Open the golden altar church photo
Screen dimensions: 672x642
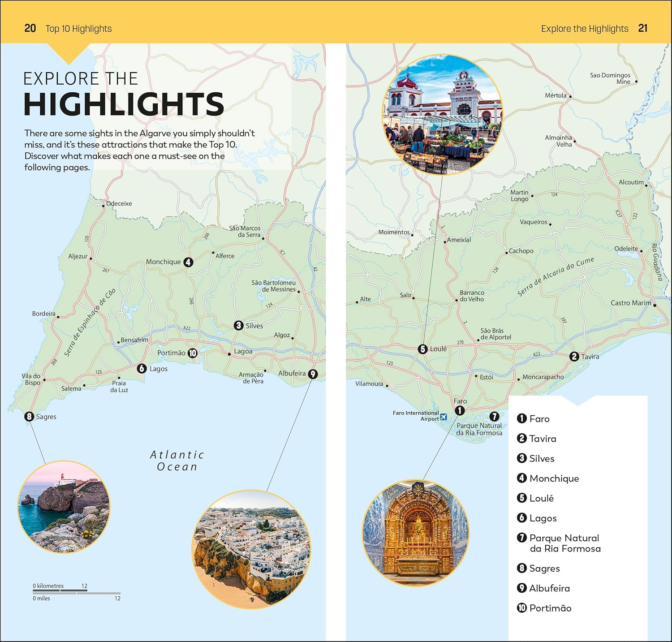[x=416, y=533]
